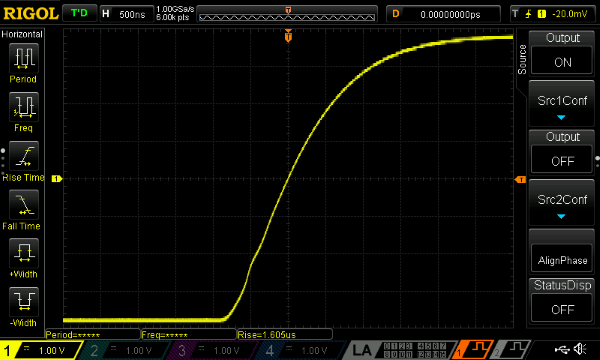Image resolution: width=600 pixels, height=360 pixels.
Task: Click the trigger level -20.0mV field
Action: point(553,14)
